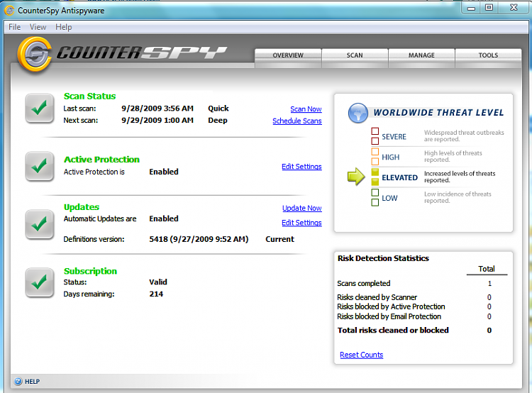This screenshot has width=532, height=393.
Task: Click Risks blocked by Active Protection row
Action: [415, 306]
